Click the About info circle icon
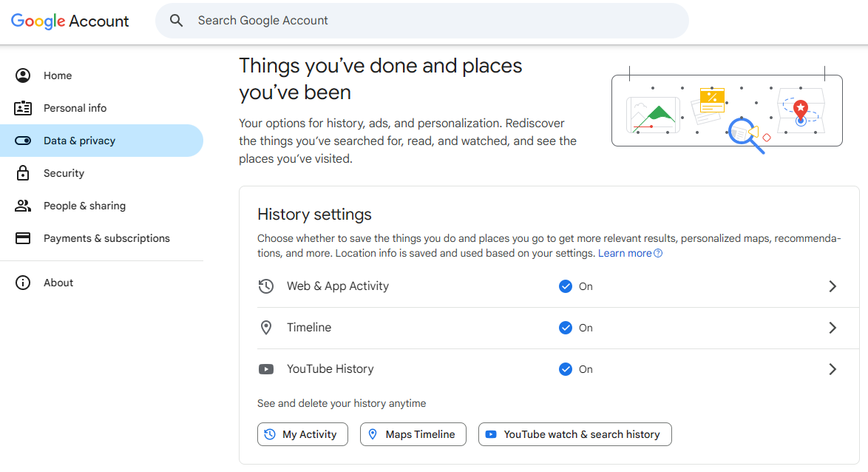Viewport: 868px width, 472px height. (23, 283)
